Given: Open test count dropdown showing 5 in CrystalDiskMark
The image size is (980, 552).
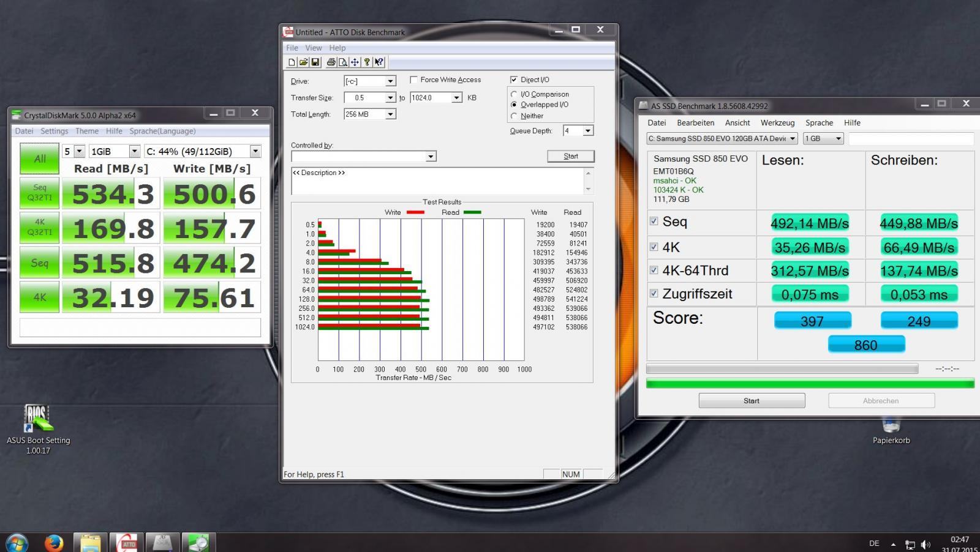Looking at the screenshot, I should coord(73,151).
